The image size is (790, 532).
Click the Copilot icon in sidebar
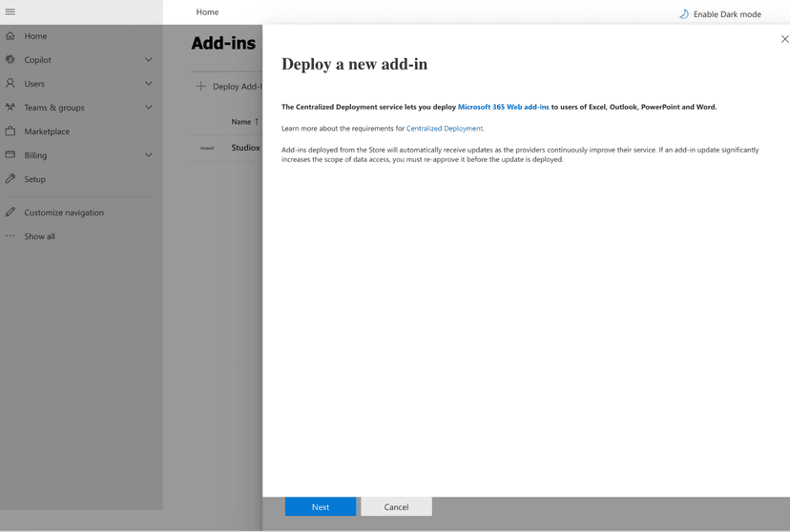[10, 59]
